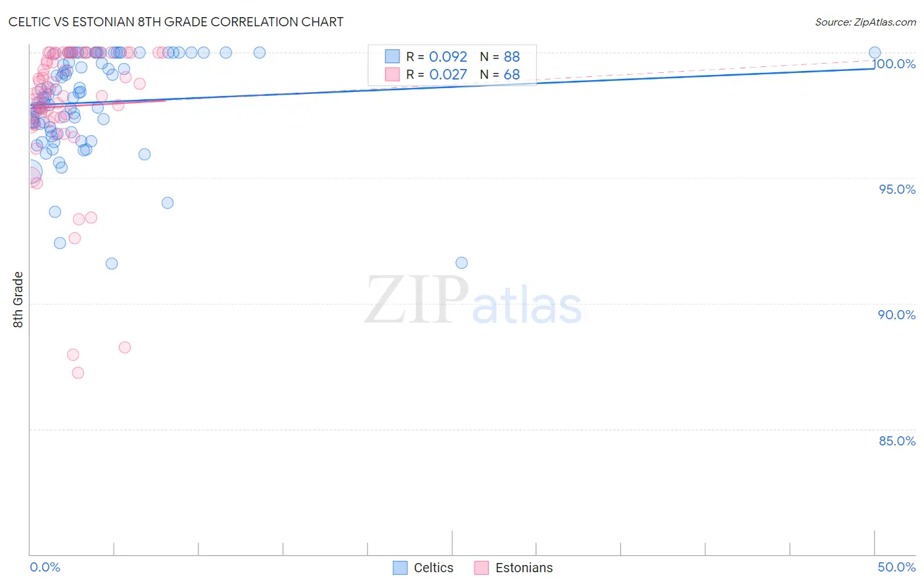The height and width of the screenshot is (586, 924).
Task: Click the chart title text
Action: click(x=176, y=22)
